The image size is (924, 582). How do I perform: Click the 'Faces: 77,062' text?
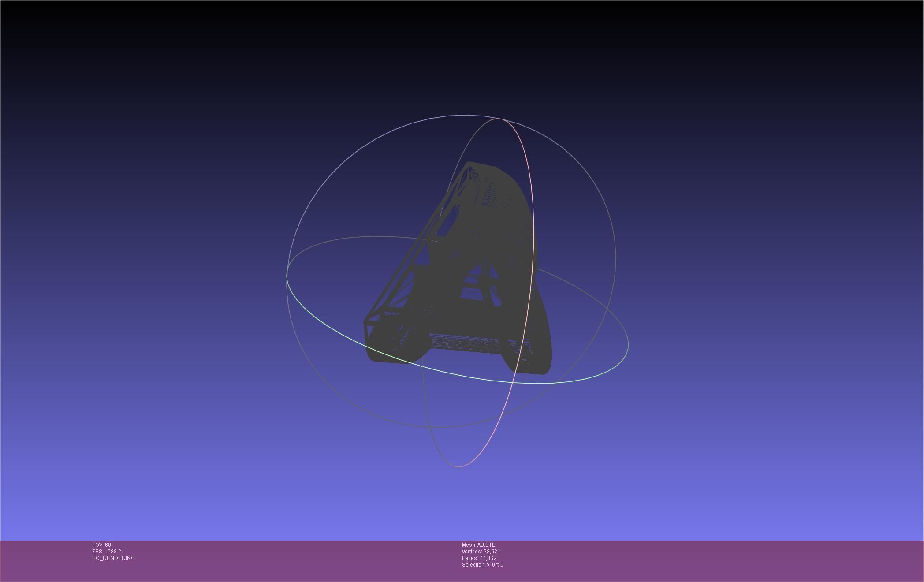coord(479,558)
